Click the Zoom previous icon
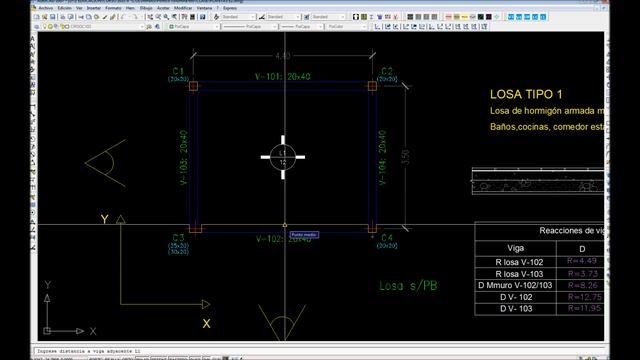Viewport: 640px width, 360px height. pyautogui.click(x=174, y=17)
